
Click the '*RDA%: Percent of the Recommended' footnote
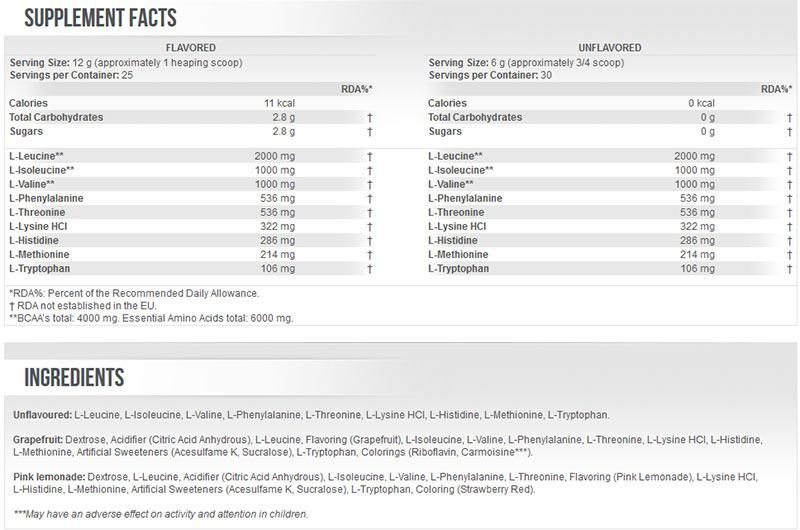click(134, 293)
